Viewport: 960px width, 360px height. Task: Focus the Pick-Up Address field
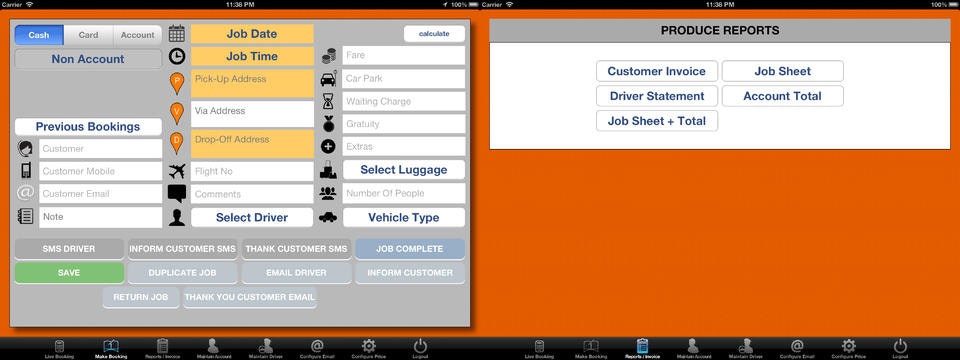click(x=252, y=83)
